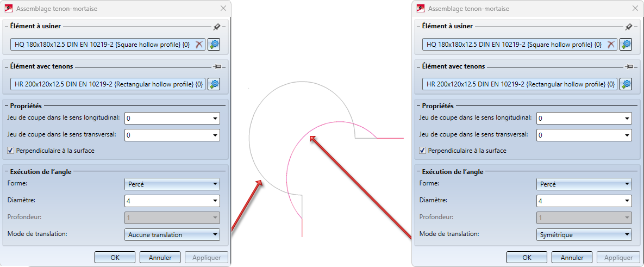Remove HQ 180x180x12.5 element in left dialog
This screenshot has height=267, width=644.
(x=199, y=45)
